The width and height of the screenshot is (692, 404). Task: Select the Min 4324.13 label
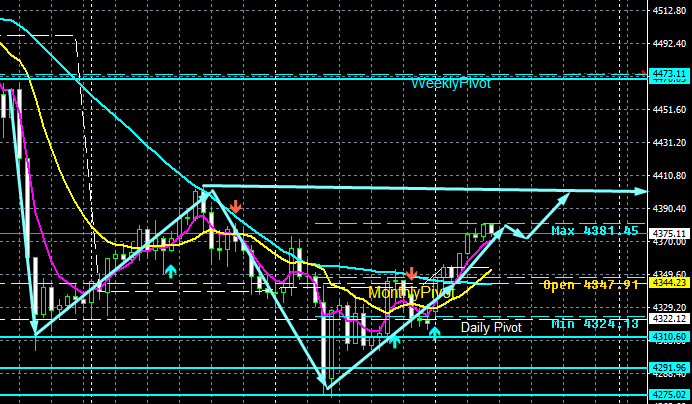595,324
